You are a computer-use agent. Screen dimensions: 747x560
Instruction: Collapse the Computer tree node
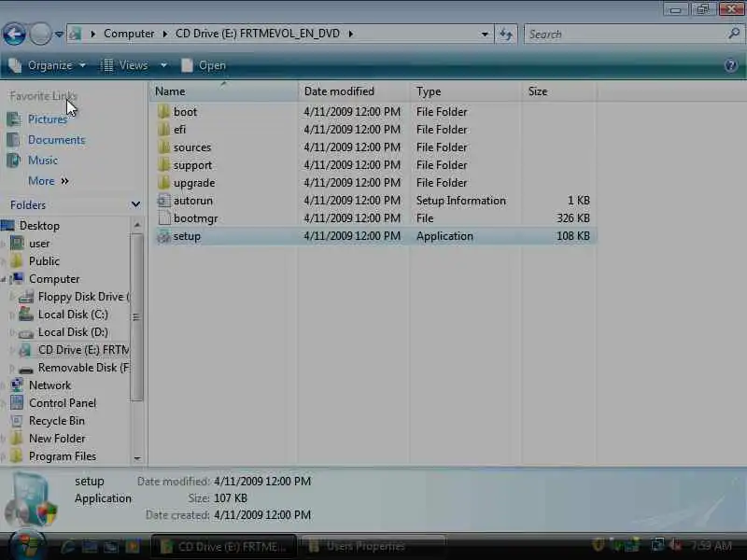pyautogui.click(x=4, y=279)
